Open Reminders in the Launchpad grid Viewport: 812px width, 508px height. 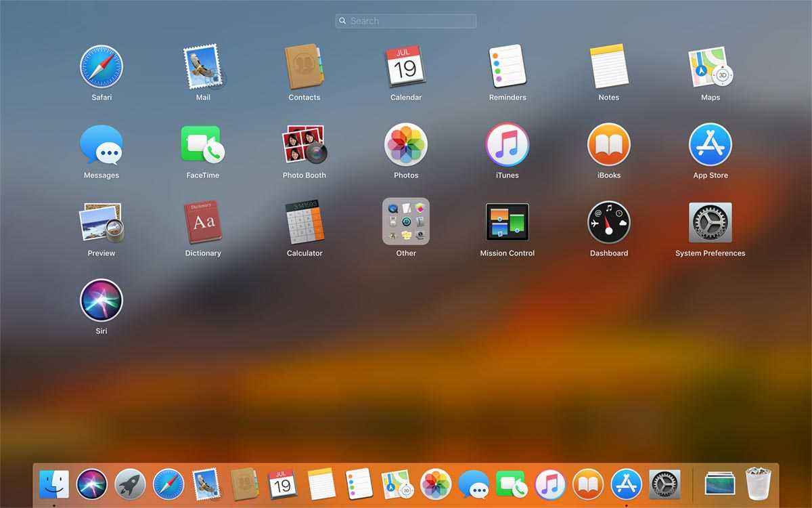click(507, 66)
